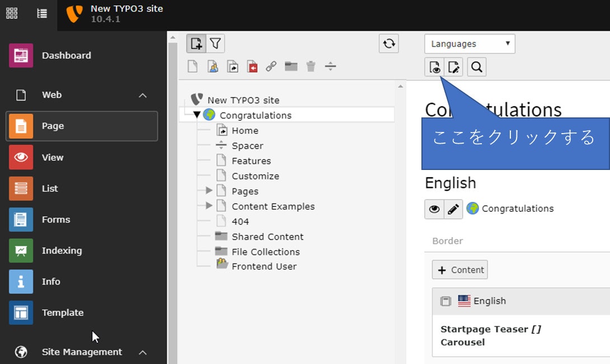Select the Features page in tree
This screenshot has width=610, height=364.
pos(251,161)
